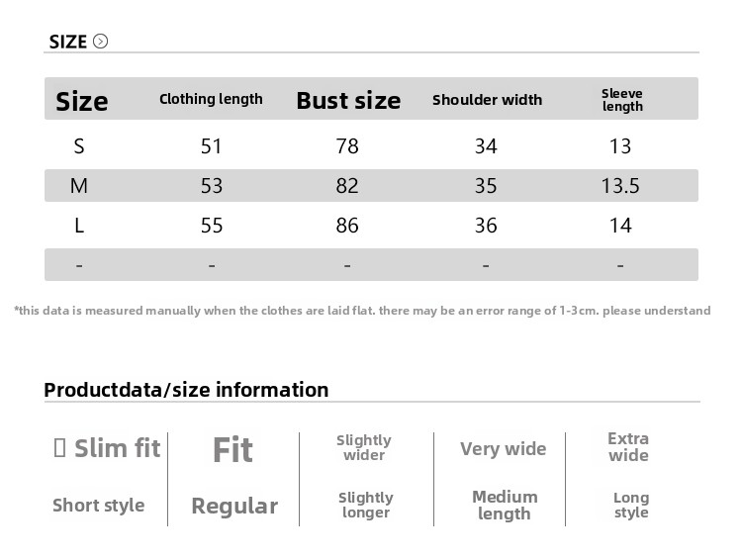Screen dimensions: 742x560
Task: Choose the Extra wide fit
Action: point(628,447)
